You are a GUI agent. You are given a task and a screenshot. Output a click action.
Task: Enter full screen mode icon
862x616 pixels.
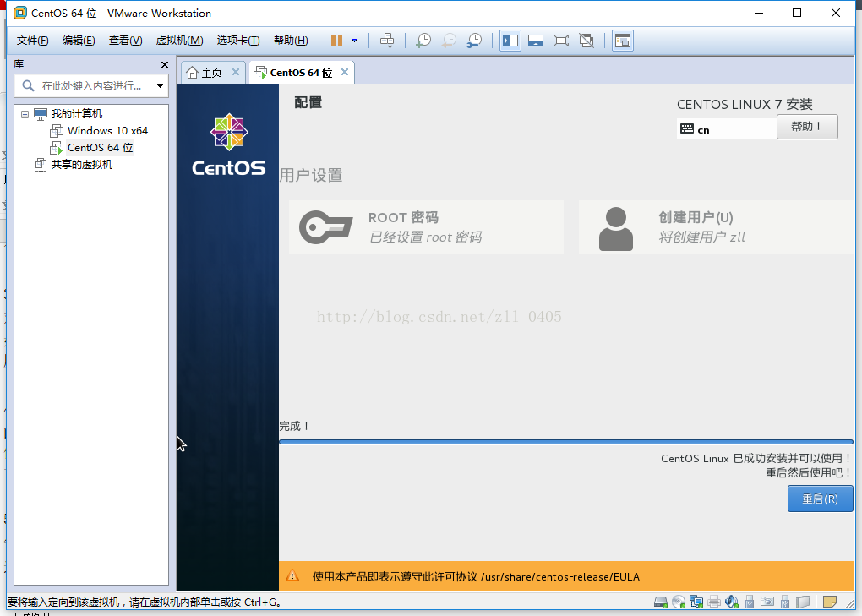coord(561,40)
